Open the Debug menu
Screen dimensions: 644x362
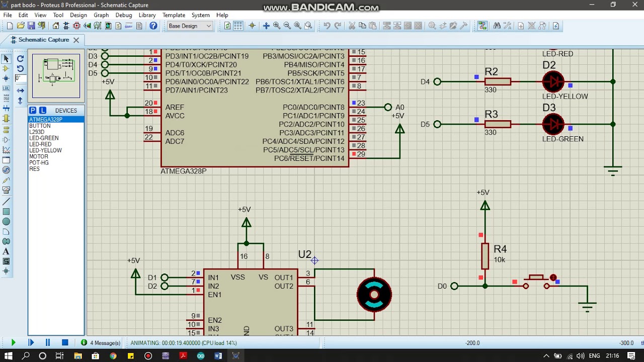(x=124, y=15)
